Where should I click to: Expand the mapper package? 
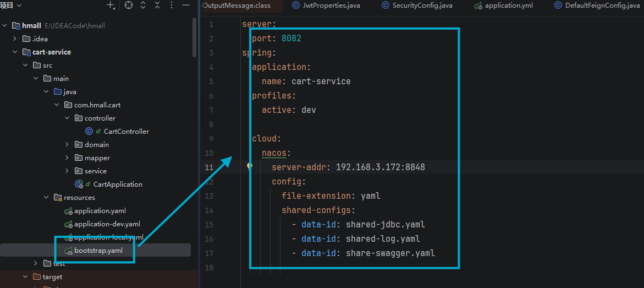[67, 157]
